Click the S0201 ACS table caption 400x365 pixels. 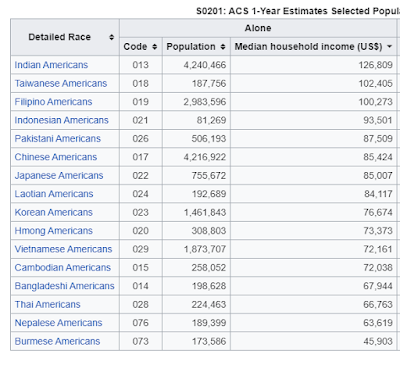click(298, 11)
